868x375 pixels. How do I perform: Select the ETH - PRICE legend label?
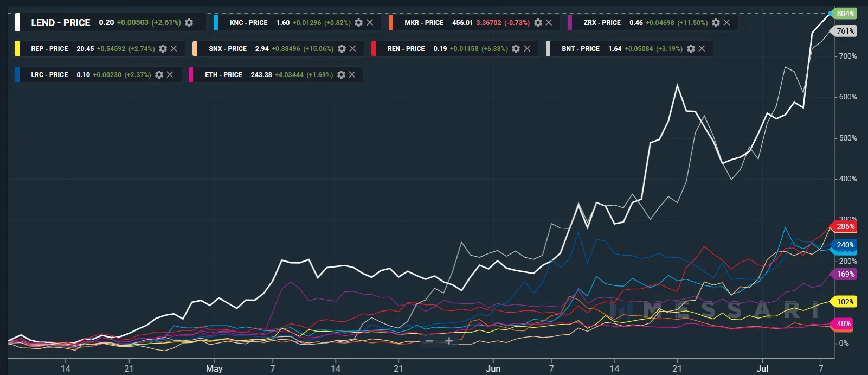223,75
